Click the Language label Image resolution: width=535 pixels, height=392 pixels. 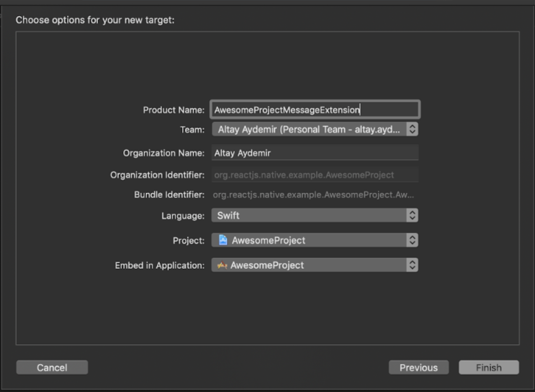(x=183, y=216)
